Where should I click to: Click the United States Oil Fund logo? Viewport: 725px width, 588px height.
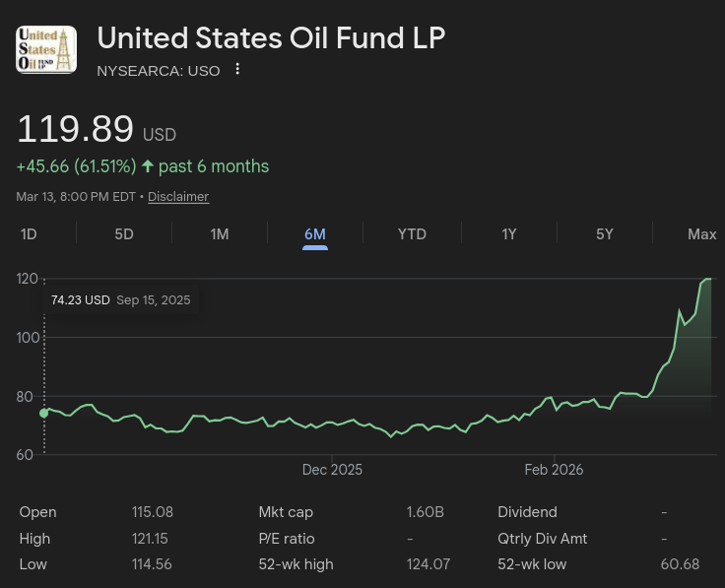coord(46,49)
